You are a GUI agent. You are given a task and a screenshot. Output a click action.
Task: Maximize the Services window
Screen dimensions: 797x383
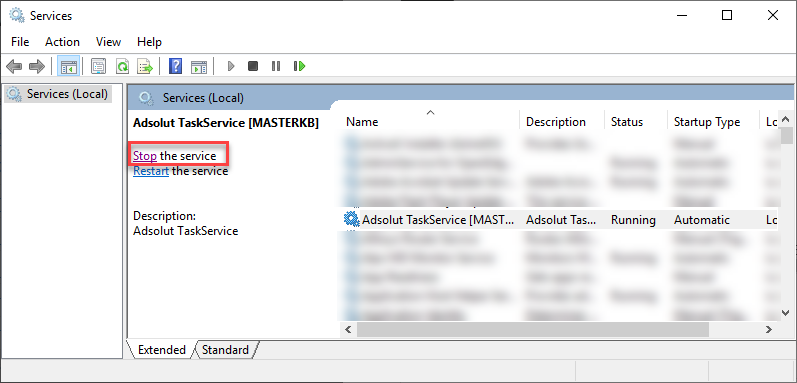click(727, 15)
